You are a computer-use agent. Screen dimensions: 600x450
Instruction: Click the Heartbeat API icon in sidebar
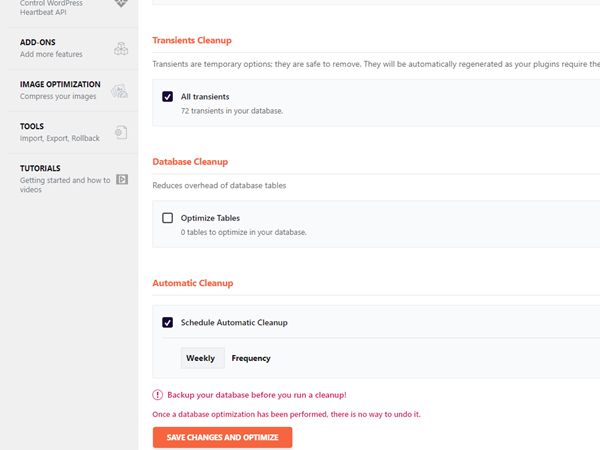121,4
